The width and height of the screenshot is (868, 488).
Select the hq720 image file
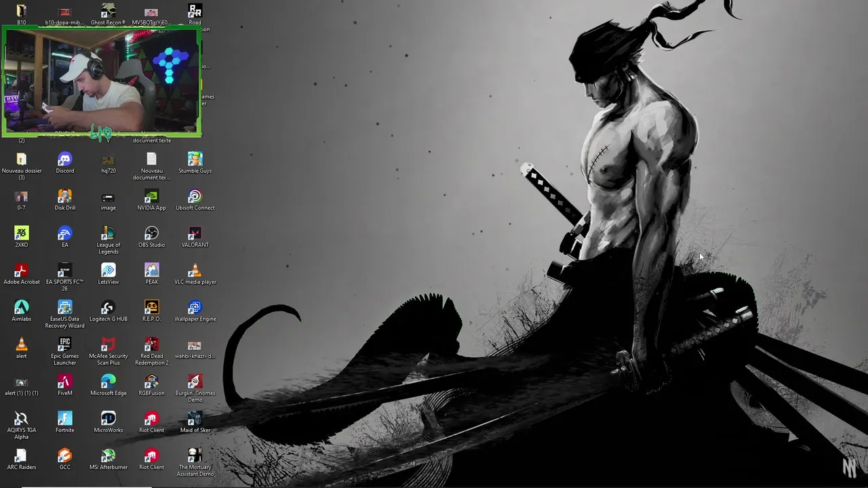pyautogui.click(x=108, y=163)
